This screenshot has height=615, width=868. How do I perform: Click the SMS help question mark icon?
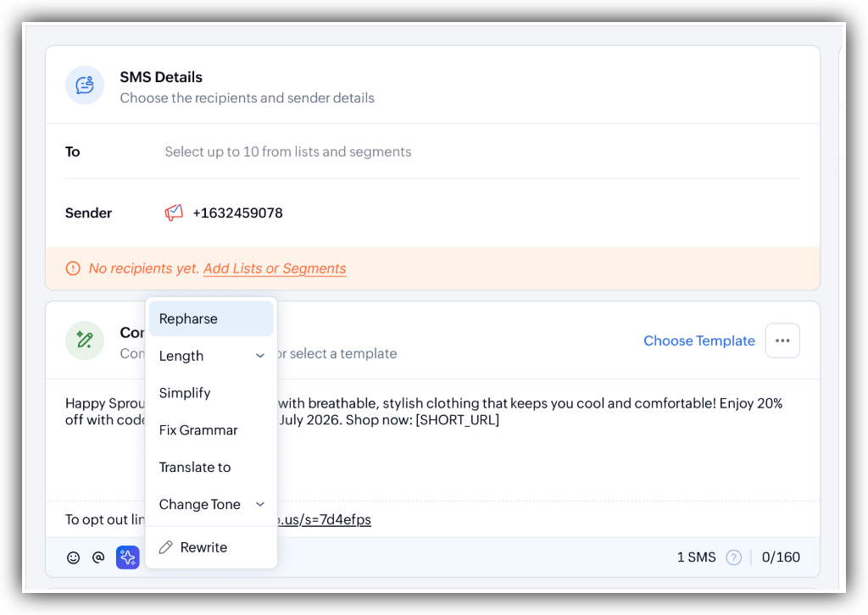click(x=733, y=557)
